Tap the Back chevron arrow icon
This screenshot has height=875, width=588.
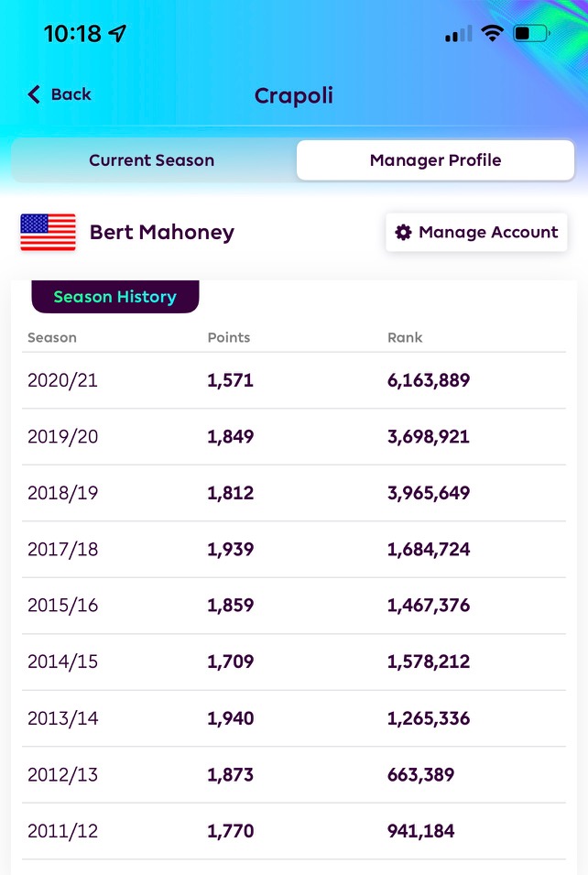pyautogui.click(x=34, y=94)
